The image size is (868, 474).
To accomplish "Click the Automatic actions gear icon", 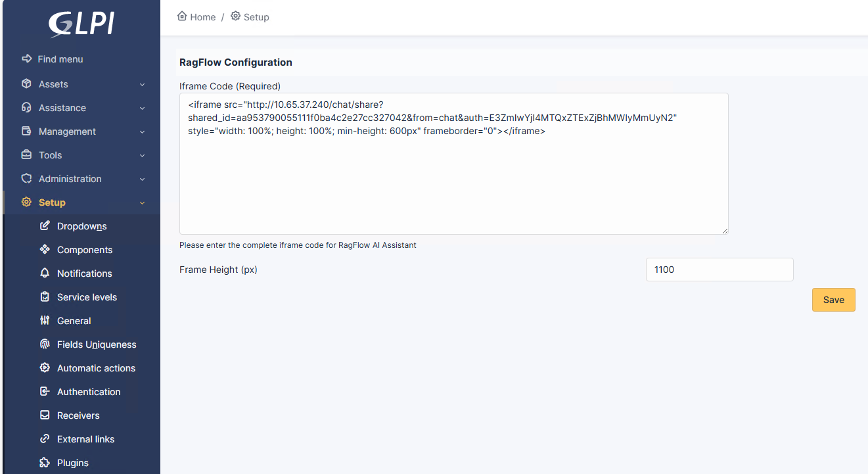I will click(x=45, y=368).
